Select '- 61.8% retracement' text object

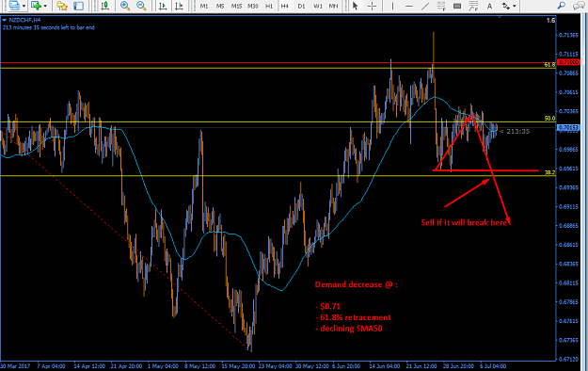coord(353,317)
